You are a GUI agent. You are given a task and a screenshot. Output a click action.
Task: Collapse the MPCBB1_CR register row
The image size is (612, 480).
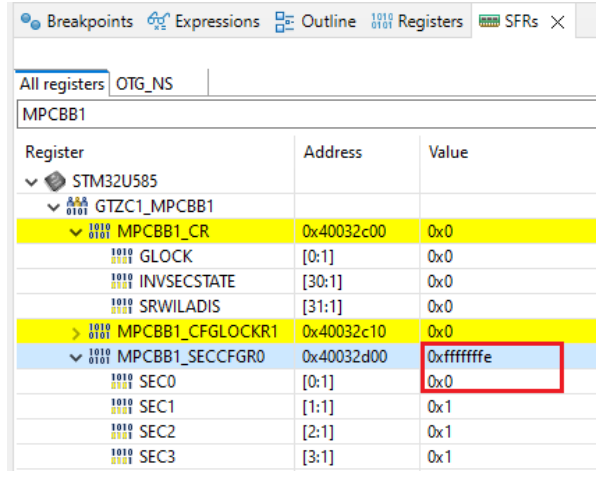(x=76, y=232)
